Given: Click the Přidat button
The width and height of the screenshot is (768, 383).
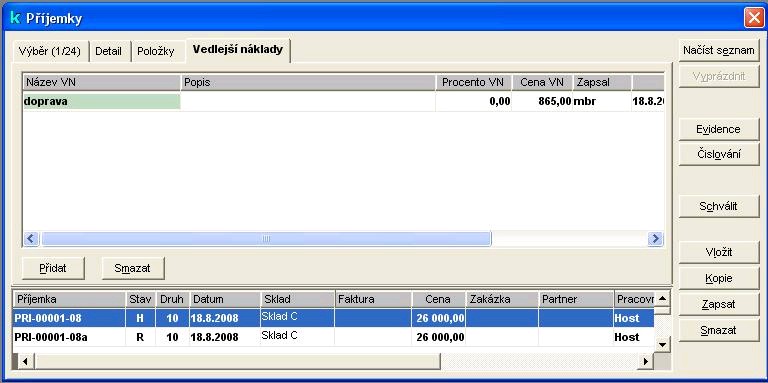Looking at the screenshot, I should [53, 268].
